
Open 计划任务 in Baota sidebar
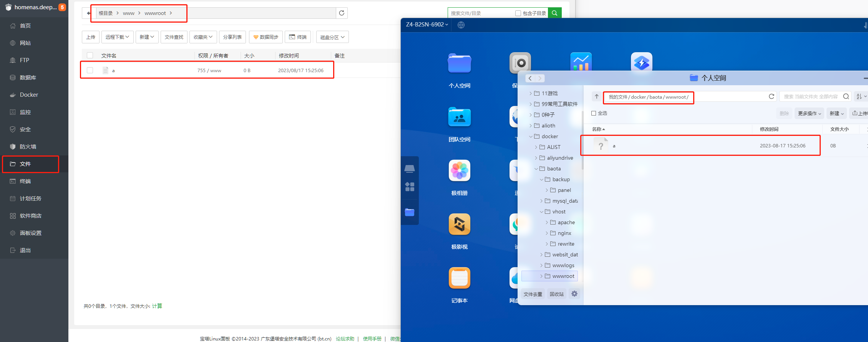(30, 198)
